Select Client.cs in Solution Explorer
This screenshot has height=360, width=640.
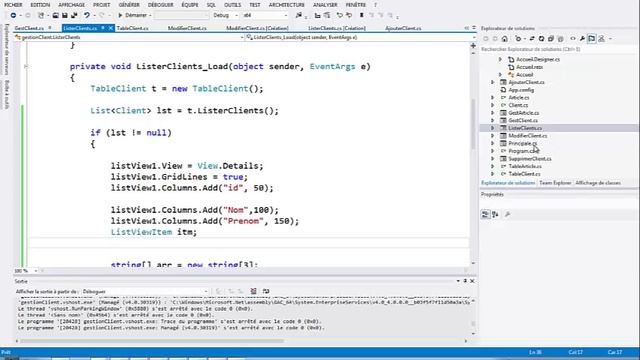tap(518, 105)
